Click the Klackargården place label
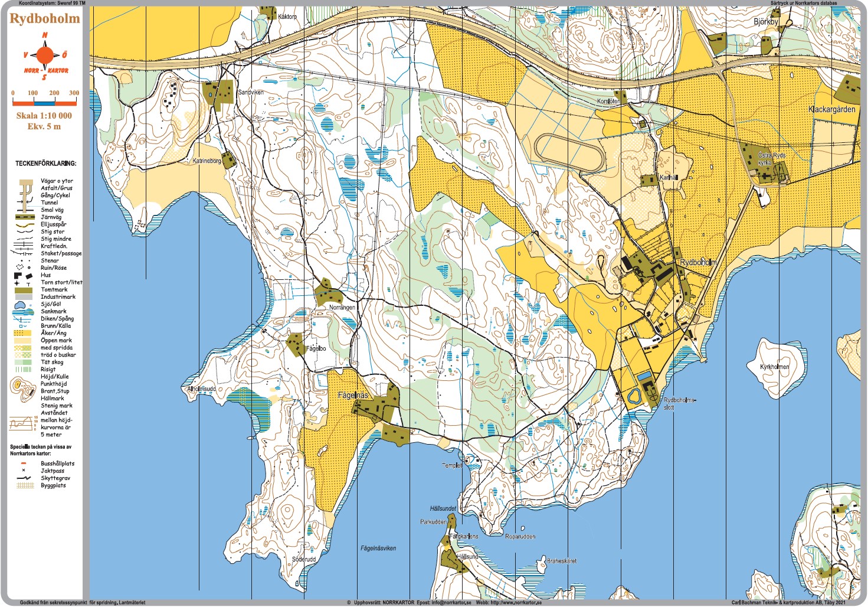The height and width of the screenshot is (607, 868). pyautogui.click(x=831, y=109)
